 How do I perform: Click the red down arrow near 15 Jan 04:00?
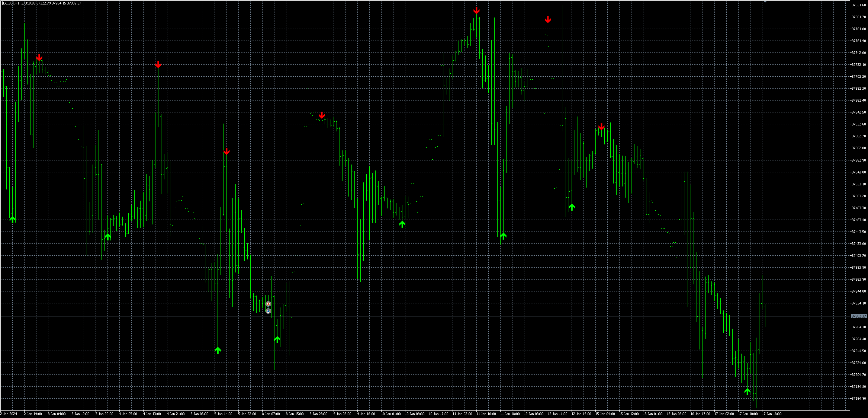[x=601, y=127]
